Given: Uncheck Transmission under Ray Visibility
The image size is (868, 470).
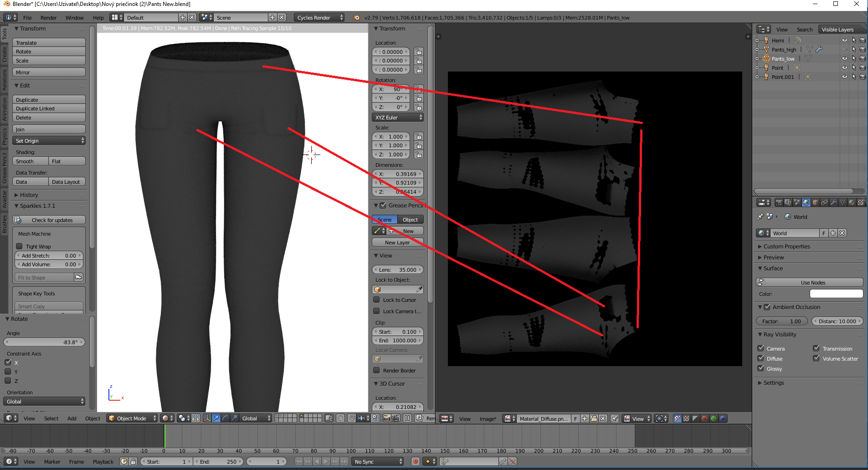Looking at the screenshot, I should (x=817, y=348).
